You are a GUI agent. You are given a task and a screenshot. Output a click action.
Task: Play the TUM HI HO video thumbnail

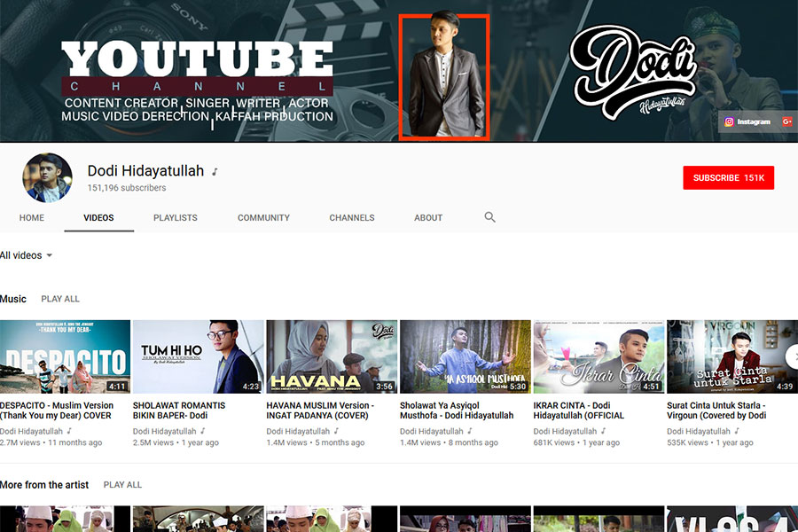[198, 356]
